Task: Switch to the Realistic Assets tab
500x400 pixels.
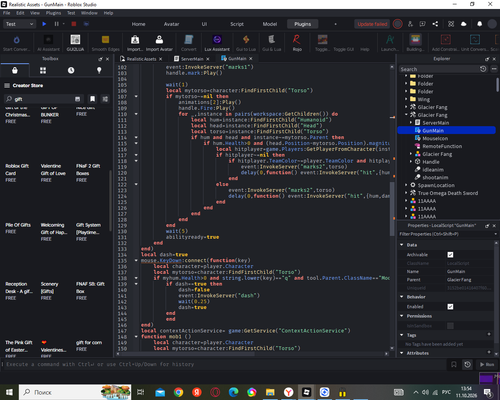Action: 141,59
